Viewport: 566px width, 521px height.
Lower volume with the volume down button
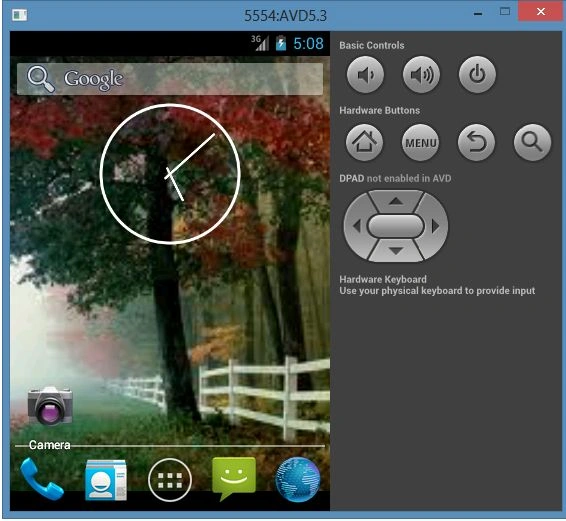(365, 75)
